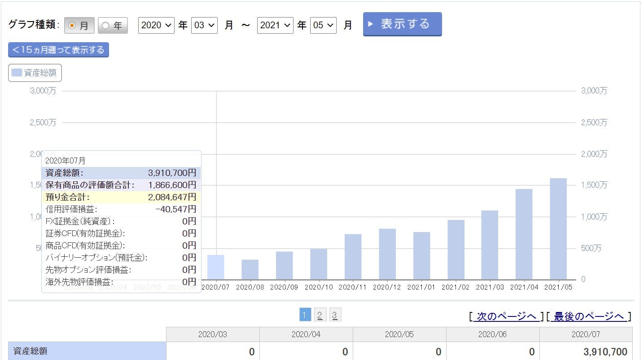Click the 2020/08 bar in the chart
Screen dimensions: 644x360
point(250,269)
